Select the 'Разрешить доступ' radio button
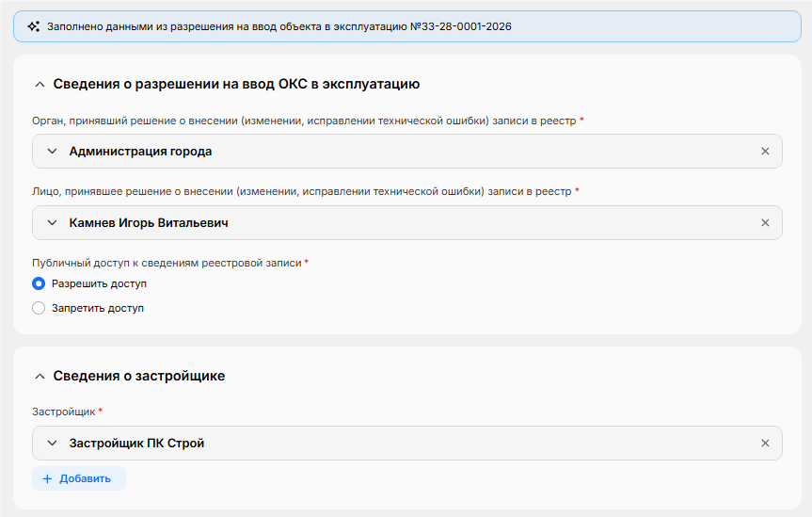The width and height of the screenshot is (812, 517). pos(39,283)
